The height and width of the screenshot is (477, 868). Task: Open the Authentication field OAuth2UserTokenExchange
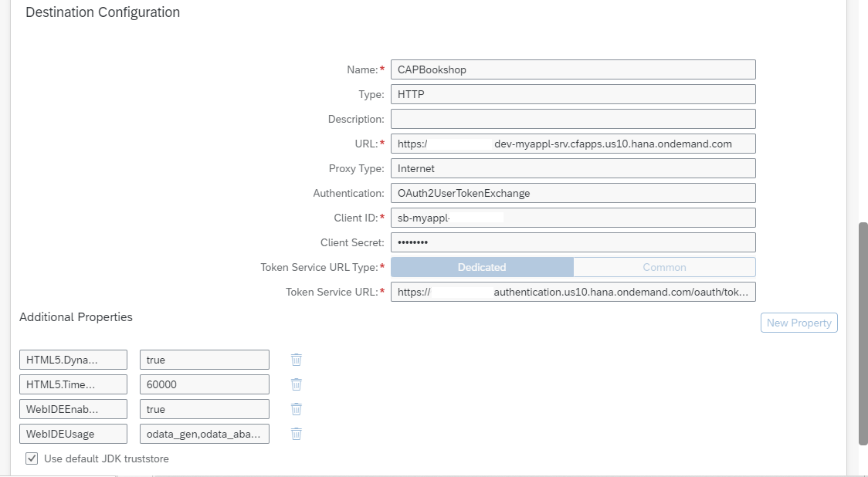573,193
